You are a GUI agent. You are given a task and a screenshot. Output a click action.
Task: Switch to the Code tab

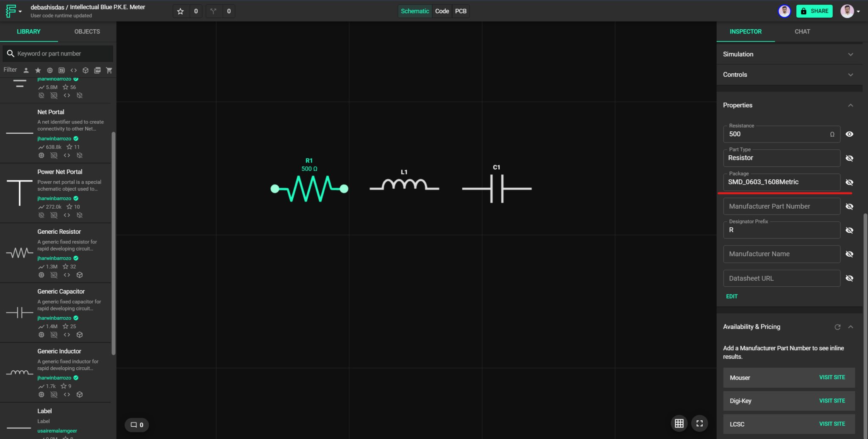(x=442, y=11)
